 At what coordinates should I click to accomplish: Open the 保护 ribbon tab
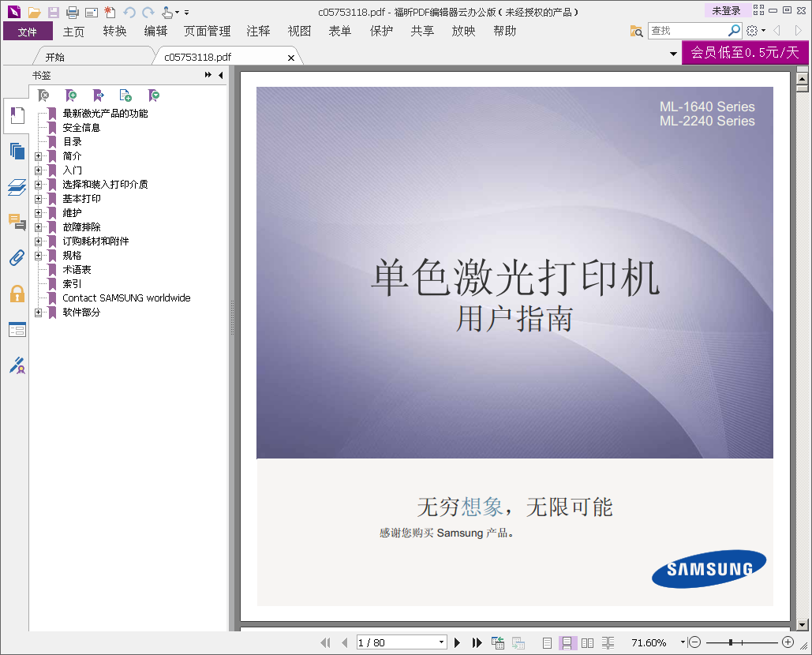coord(382,32)
